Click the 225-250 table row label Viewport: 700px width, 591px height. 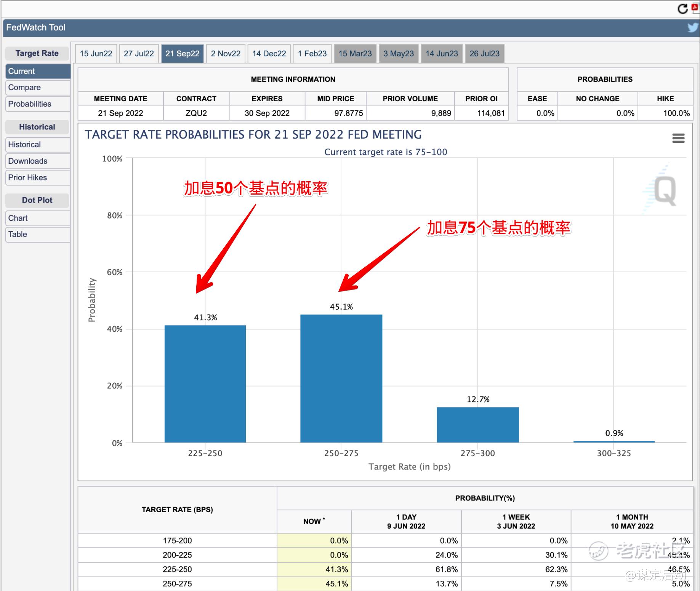177,570
